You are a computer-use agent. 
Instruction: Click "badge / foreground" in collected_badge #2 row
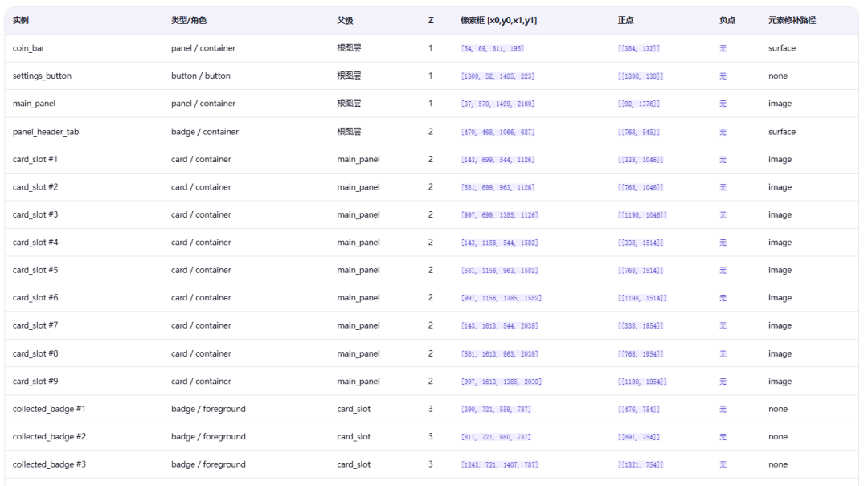pyautogui.click(x=209, y=437)
